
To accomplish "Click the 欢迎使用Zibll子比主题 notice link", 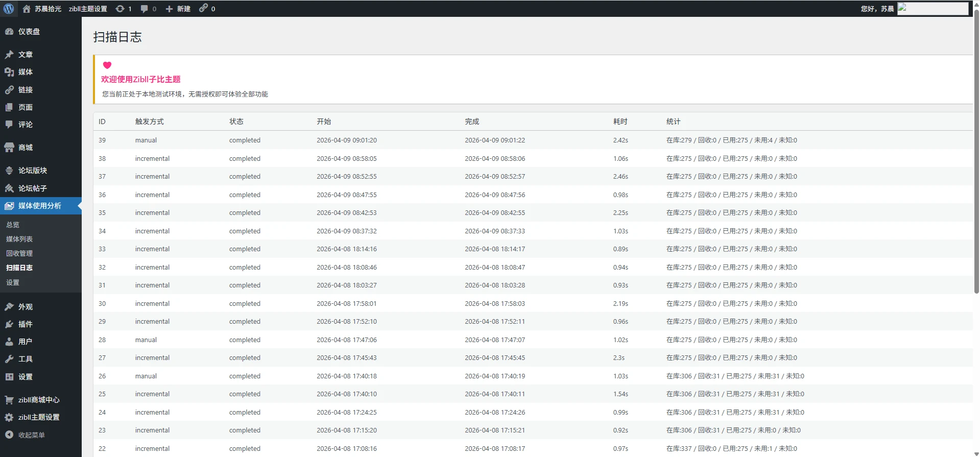I will [140, 79].
